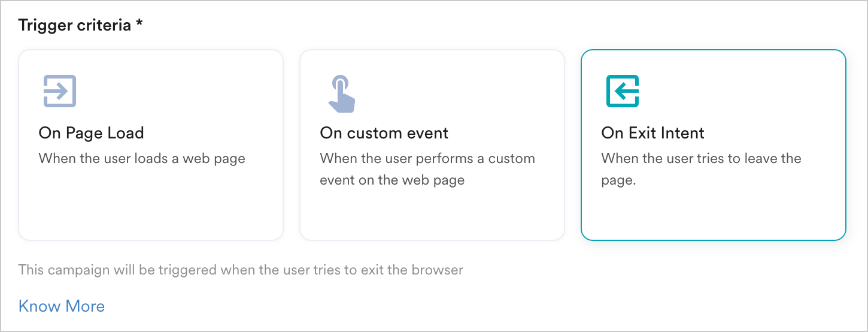Click "When the user tries to leave the" line

(x=701, y=159)
